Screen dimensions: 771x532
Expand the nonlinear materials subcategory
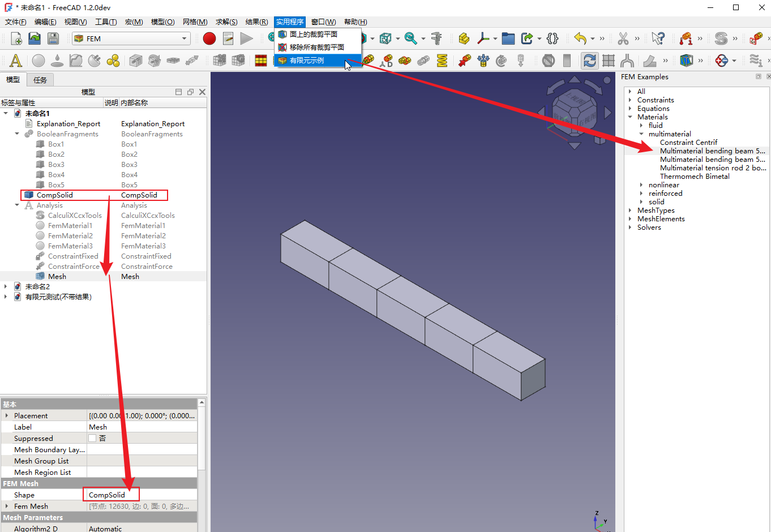coord(641,185)
